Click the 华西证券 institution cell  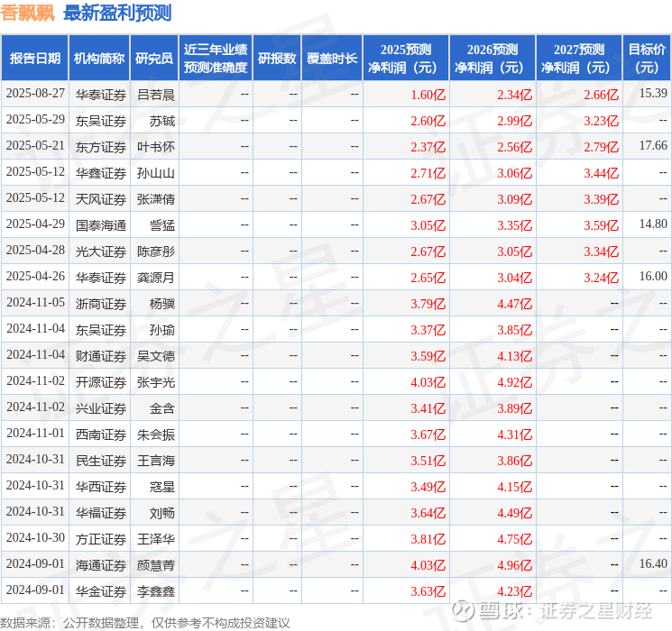[x=101, y=487]
